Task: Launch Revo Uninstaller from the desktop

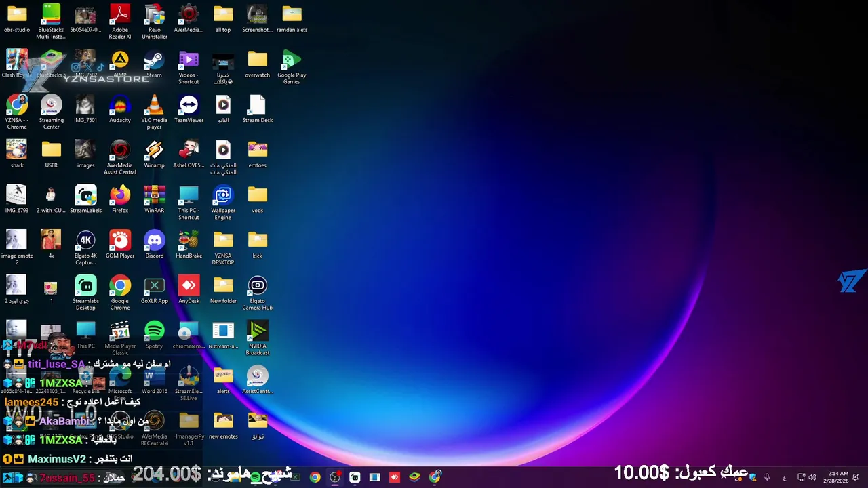Action: [155, 22]
